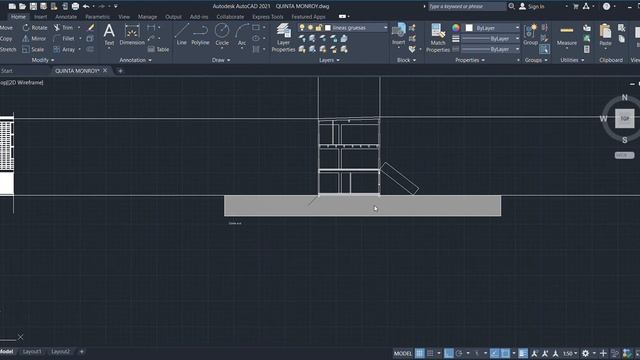Toggle object snap tracking in status bar
The height and width of the screenshot is (360, 640).
coord(494,353)
